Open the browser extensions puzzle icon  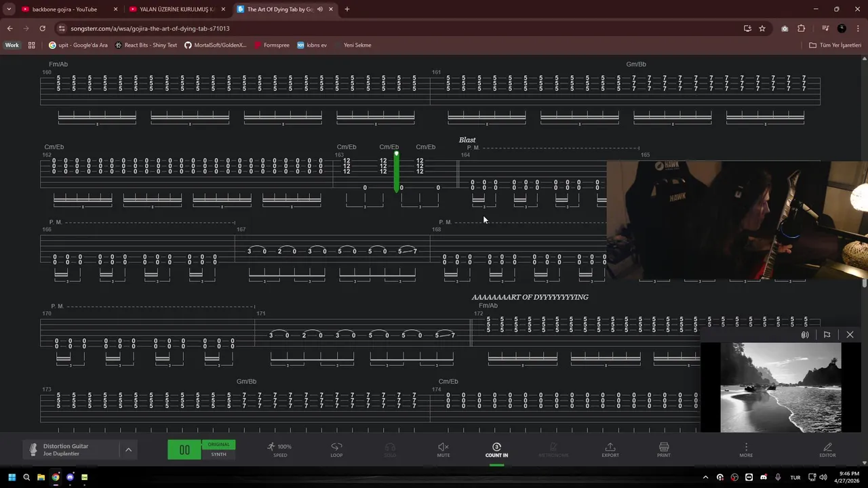pos(801,28)
